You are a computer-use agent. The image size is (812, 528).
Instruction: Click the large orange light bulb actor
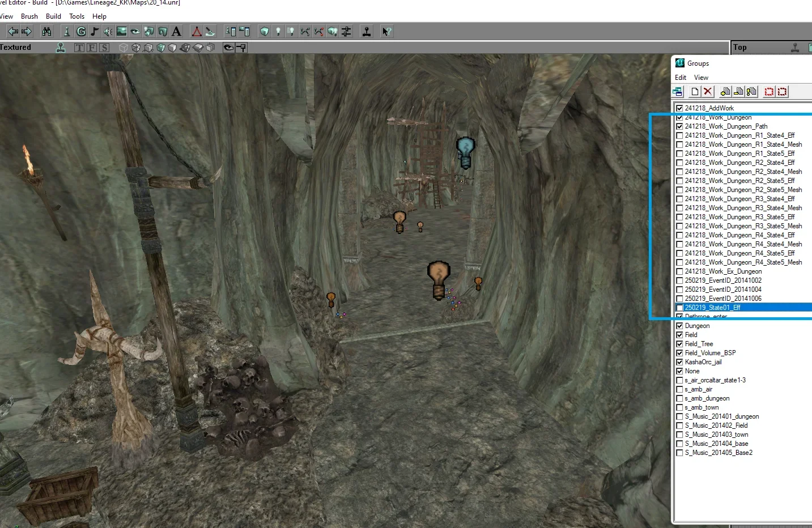(x=439, y=280)
